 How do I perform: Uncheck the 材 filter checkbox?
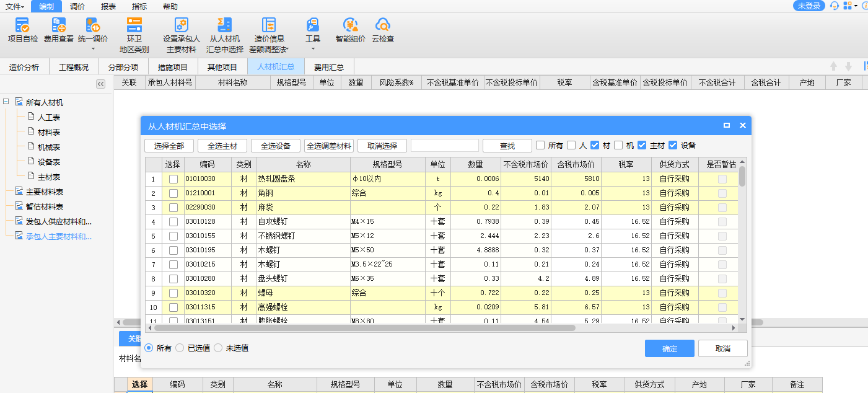[595, 145]
